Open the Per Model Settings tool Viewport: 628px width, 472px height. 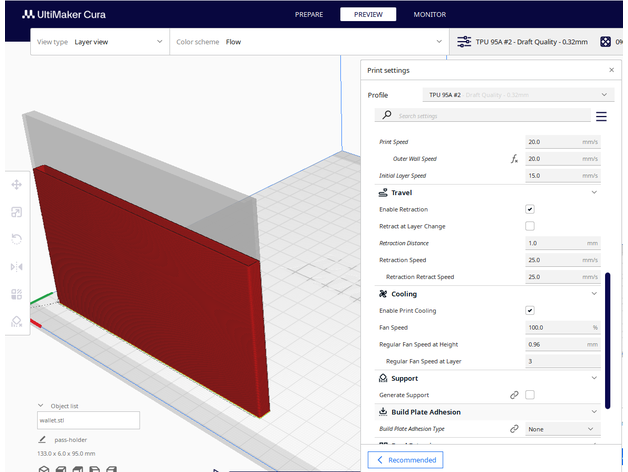point(16,294)
